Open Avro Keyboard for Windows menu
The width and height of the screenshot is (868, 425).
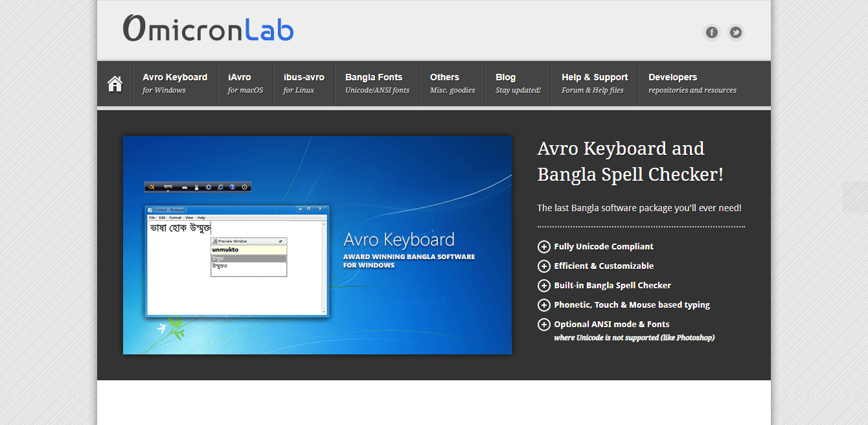[x=175, y=84]
